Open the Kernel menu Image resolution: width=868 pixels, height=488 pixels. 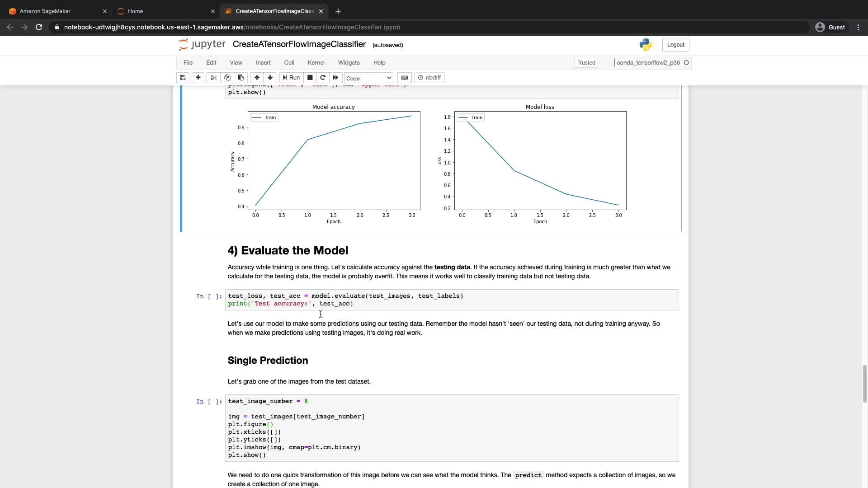(x=316, y=63)
